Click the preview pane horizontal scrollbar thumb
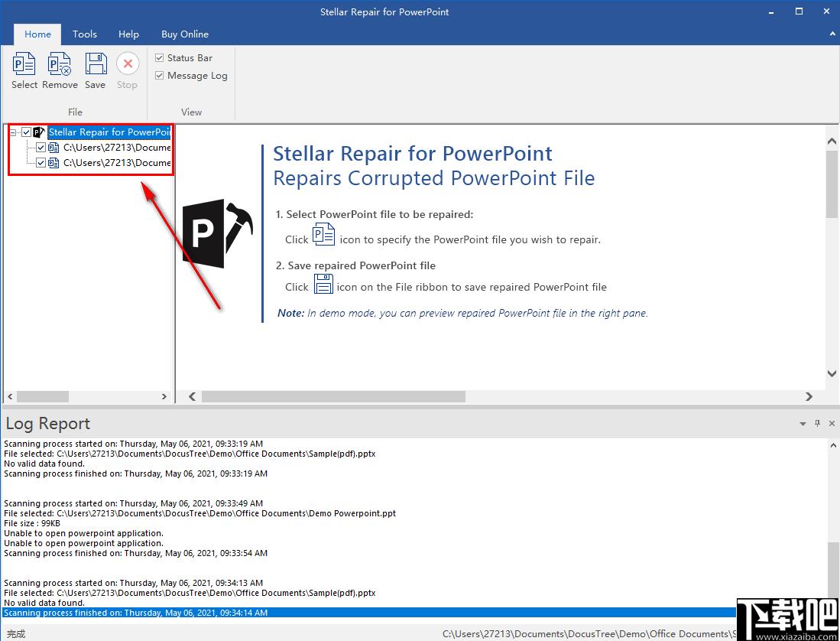The height and width of the screenshot is (641, 840). tap(333, 396)
